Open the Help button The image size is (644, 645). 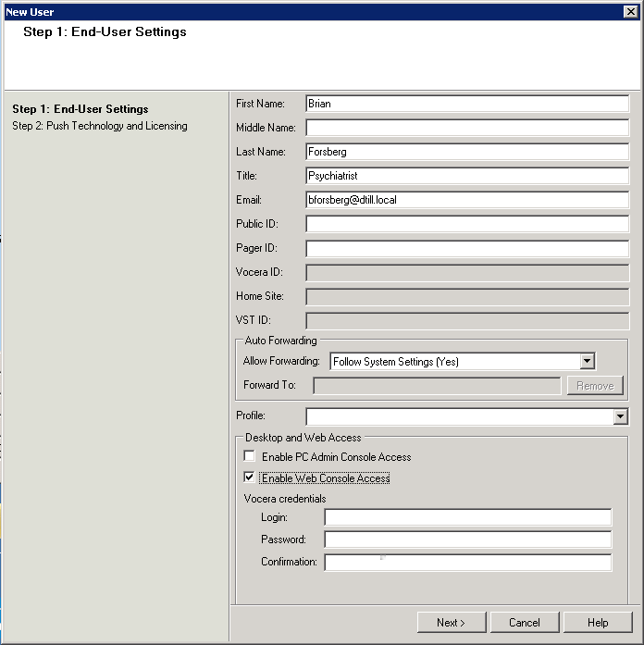tap(598, 622)
